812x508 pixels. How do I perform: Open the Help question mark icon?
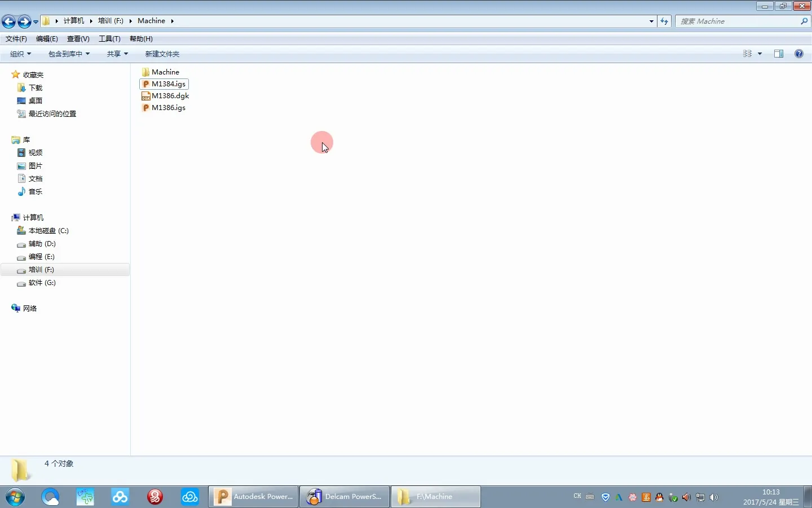pos(798,54)
